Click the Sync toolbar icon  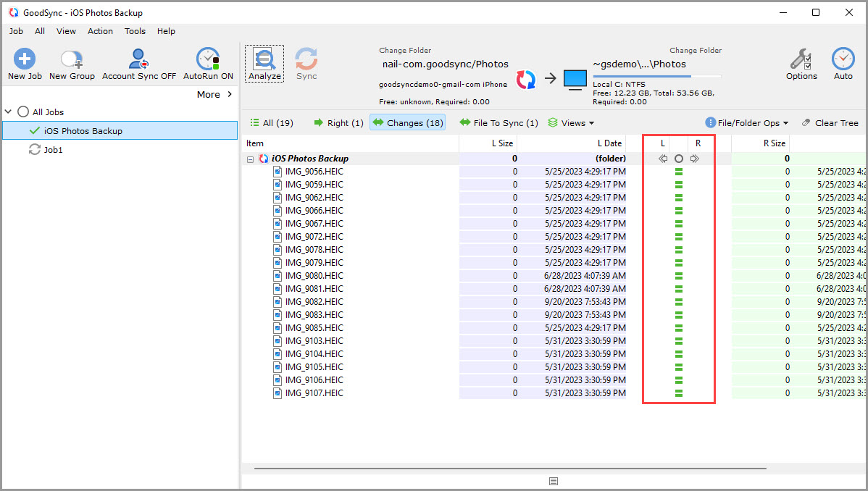tap(306, 63)
